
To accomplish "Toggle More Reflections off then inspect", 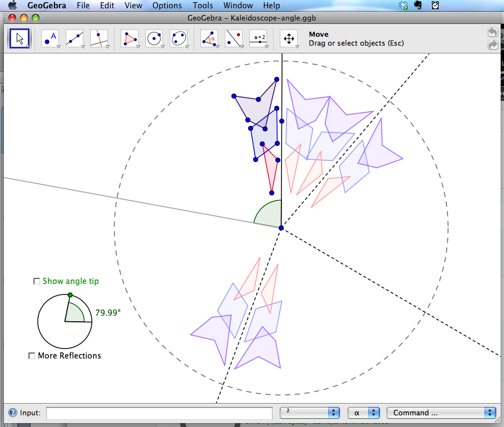I will [x=32, y=356].
